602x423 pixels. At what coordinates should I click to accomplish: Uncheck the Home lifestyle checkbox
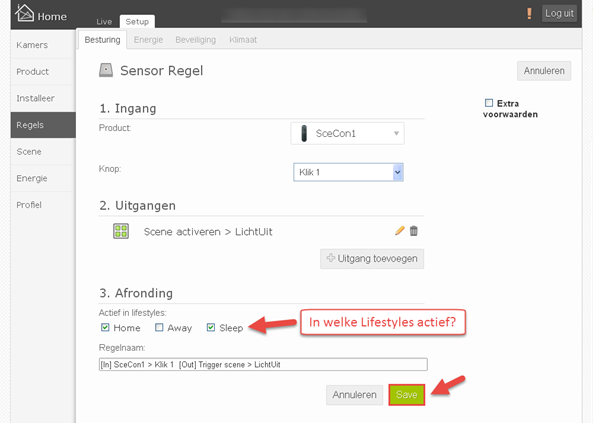(x=105, y=327)
